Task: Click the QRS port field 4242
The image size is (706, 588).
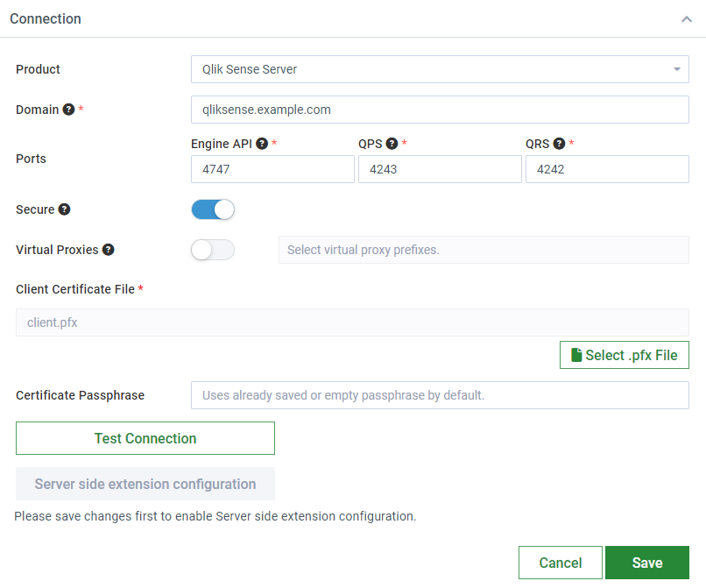Action: [x=607, y=169]
